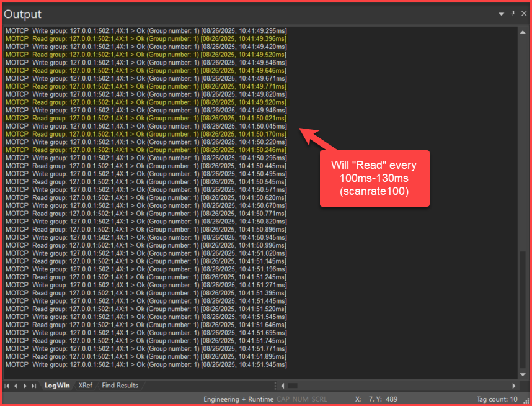
Task: Open the Find Results tab
Action: point(120,386)
